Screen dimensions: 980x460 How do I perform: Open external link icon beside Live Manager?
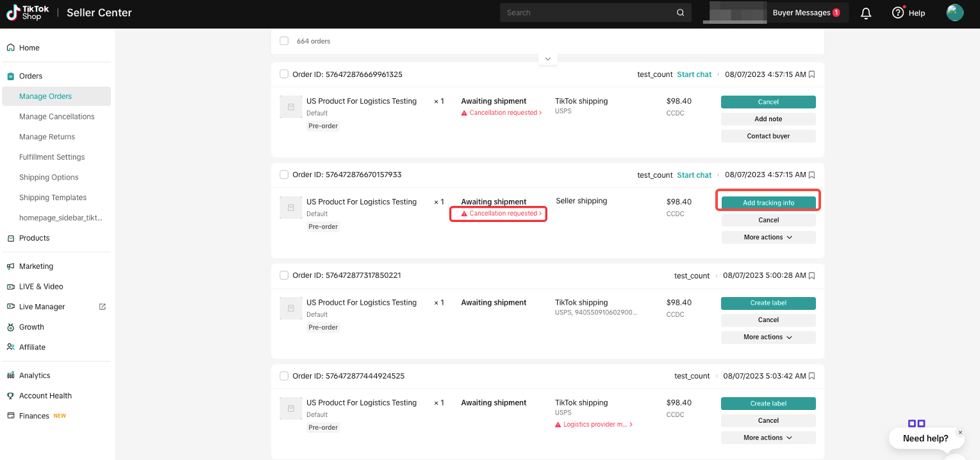coord(102,307)
